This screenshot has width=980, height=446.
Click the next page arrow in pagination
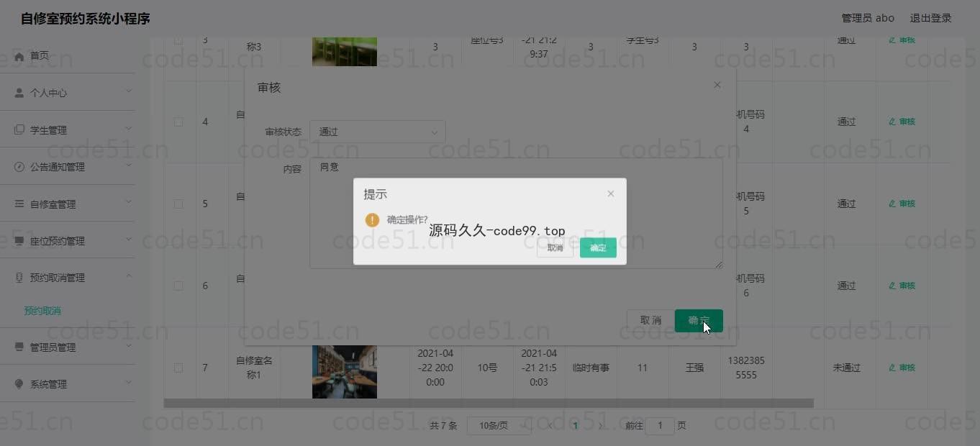(x=600, y=426)
